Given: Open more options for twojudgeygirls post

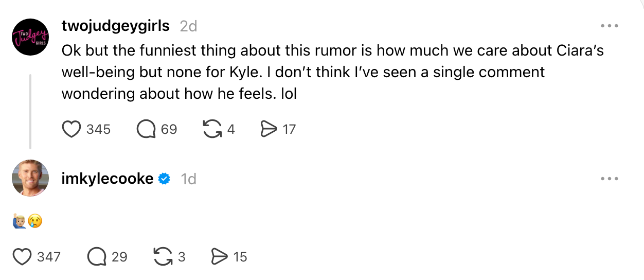Looking at the screenshot, I should tap(609, 26).
